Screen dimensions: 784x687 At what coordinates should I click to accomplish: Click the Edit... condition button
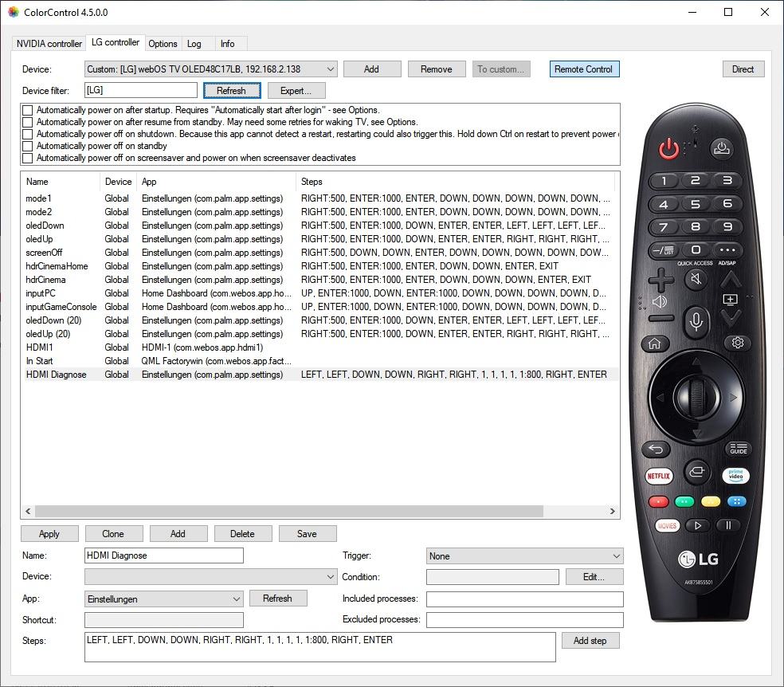[x=594, y=577]
